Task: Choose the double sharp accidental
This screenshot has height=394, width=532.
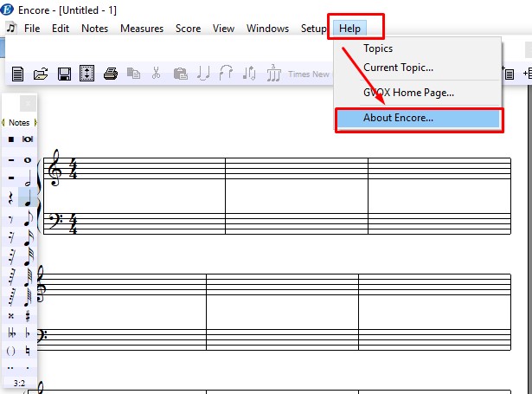Action: pyautogui.click(x=11, y=316)
